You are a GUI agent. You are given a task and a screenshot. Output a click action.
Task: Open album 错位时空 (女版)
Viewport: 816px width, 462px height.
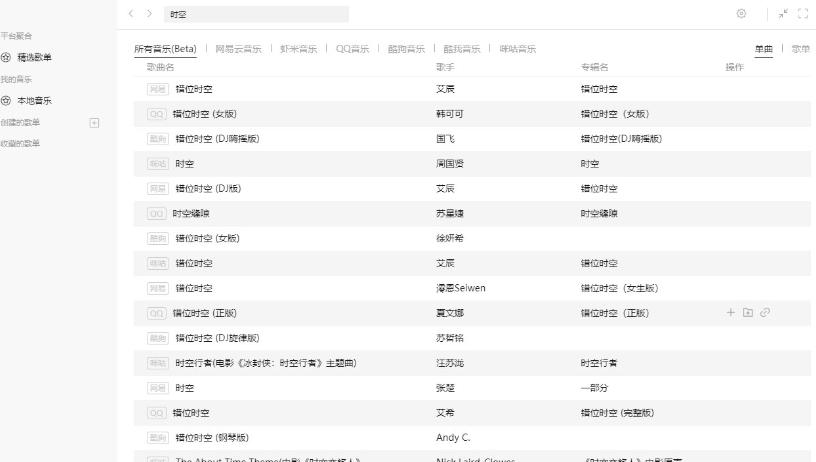pyautogui.click(x=615, y=114)
